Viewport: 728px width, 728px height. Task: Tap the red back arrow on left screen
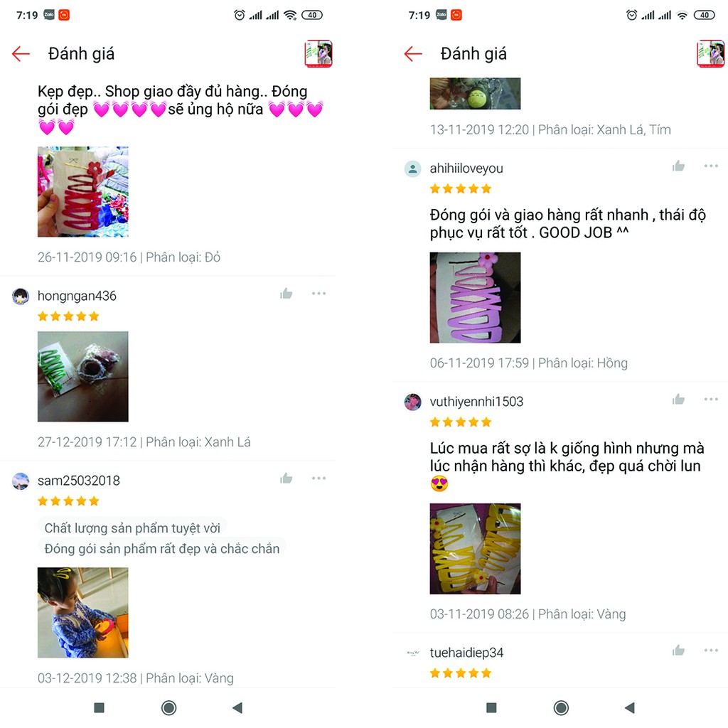(x=21, y=54)
